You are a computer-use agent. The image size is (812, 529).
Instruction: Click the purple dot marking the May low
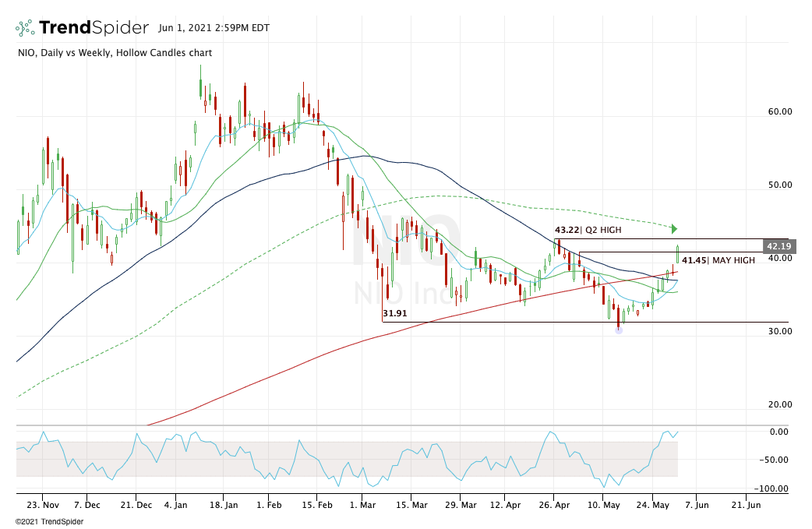[619, 330]
